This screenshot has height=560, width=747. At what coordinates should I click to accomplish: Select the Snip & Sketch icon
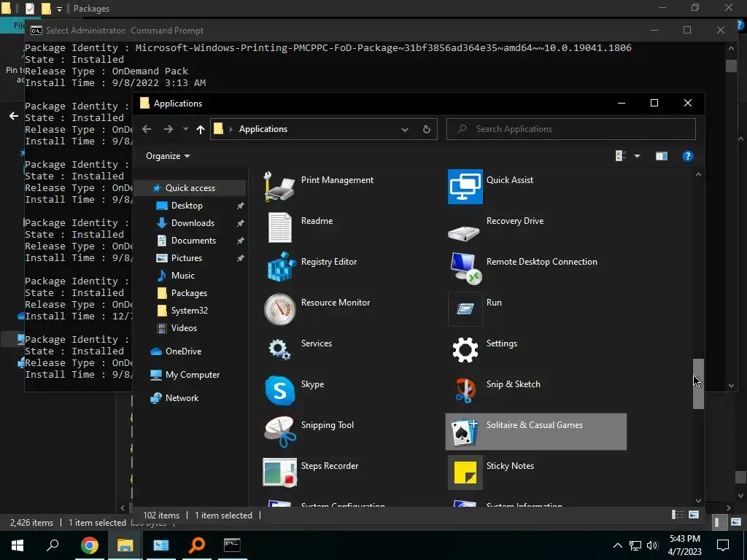[x=465, y=391]
